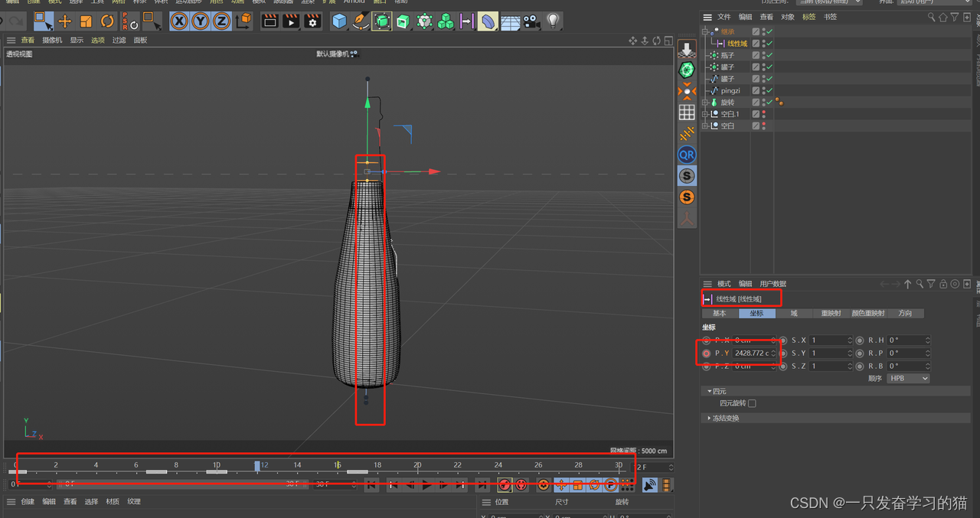Click the S.Y scale input field
The height and width of the screenshot is (518, 980).
[827, 353]
